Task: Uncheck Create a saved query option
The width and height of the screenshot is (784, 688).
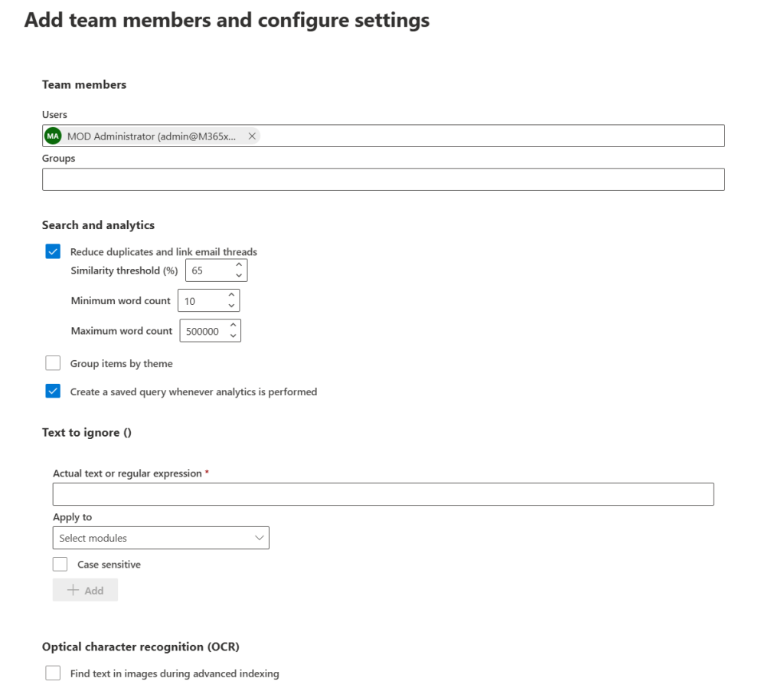Action: point(53,392)
